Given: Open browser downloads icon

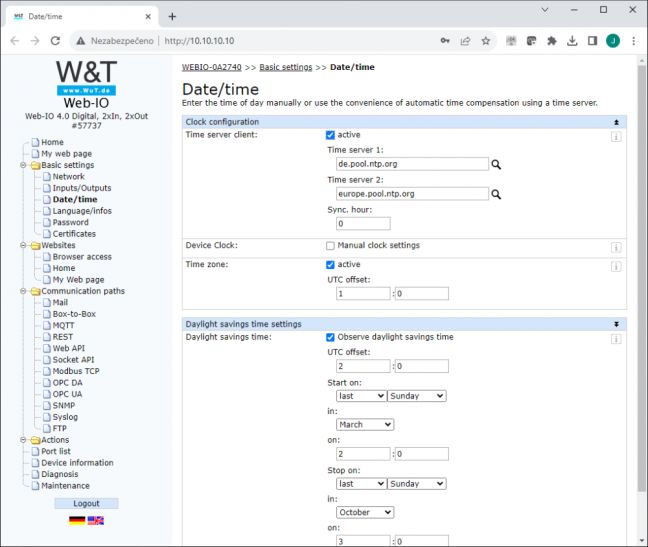Looking at the screenshot, I should (572, 41).
